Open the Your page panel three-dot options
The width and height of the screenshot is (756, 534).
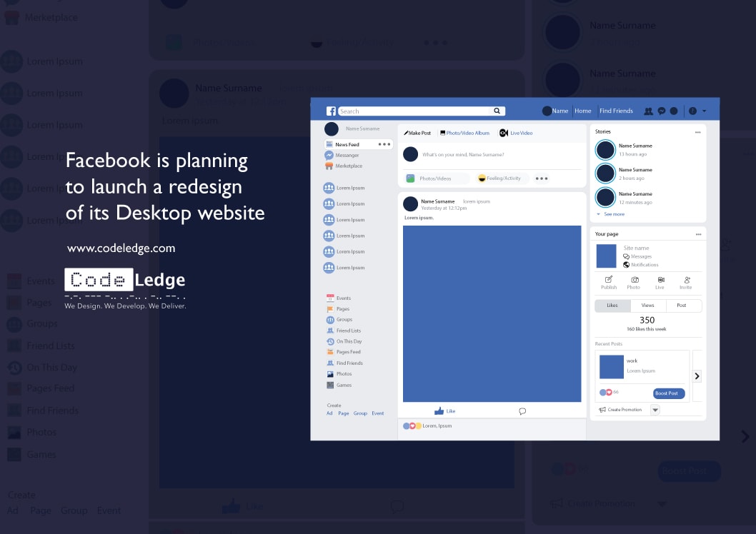pyautogui.click(x=699, y=234)
